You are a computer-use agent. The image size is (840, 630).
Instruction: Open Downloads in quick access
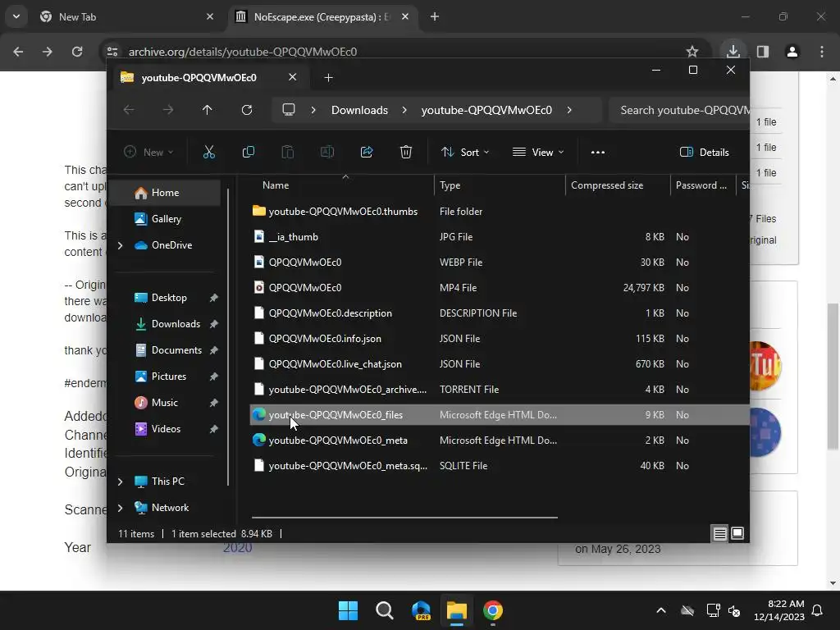176,323
